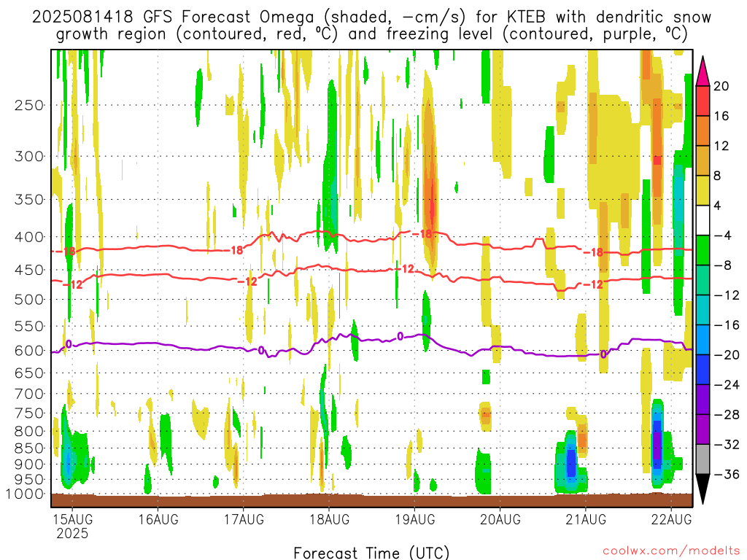This screenshot has width=747, height=560.
Task: Click the colorbar value -20
Action: 727,355
